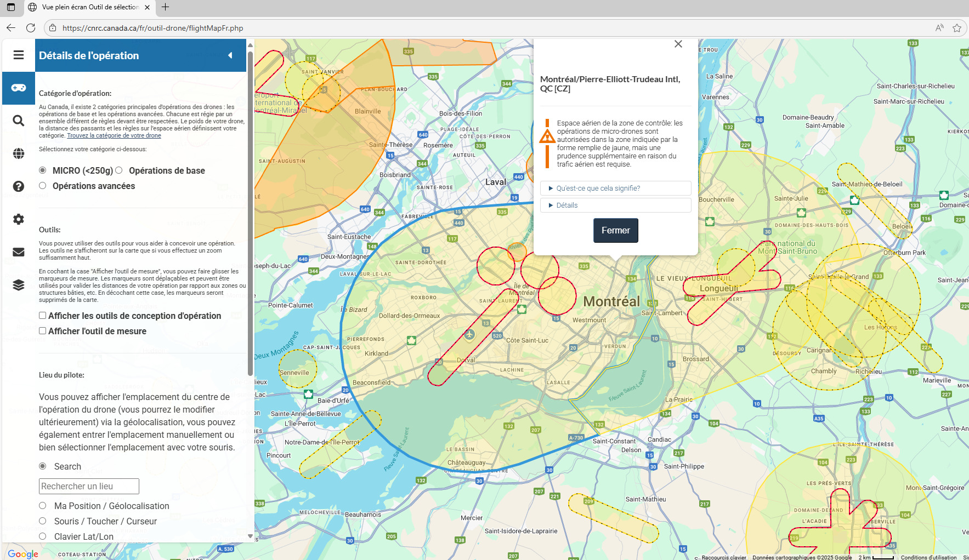
Task: Refresh the page with the reload icon
Action: pos(31,28)
